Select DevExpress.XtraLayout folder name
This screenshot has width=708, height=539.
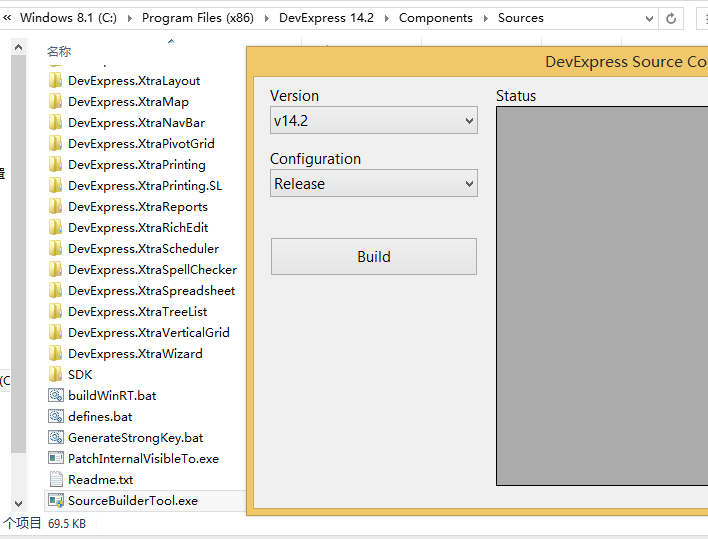[134, 81]
